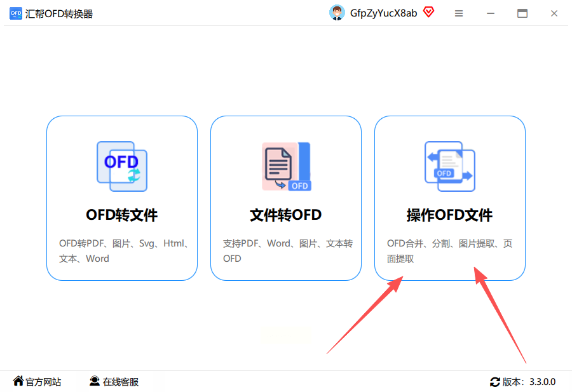Click the 文件转OFD document icon
This screenshot has height=392, width=572.
point(287,166)
